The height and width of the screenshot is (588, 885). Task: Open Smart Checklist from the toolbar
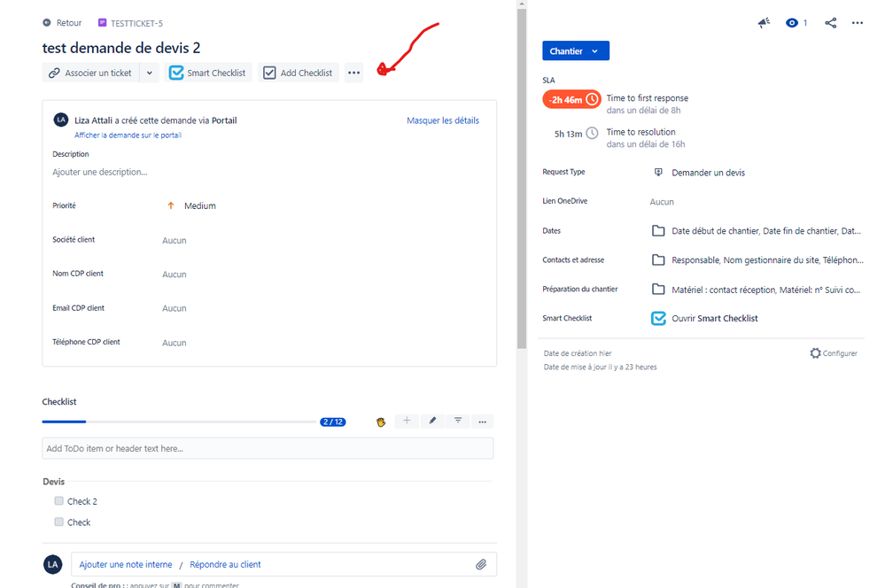coord(208,73)
